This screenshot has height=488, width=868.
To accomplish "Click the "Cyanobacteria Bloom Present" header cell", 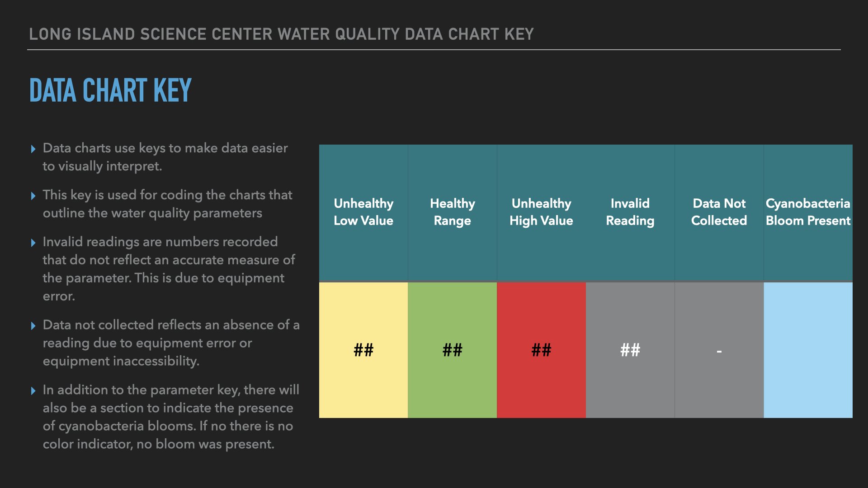I will click(808, 212).
